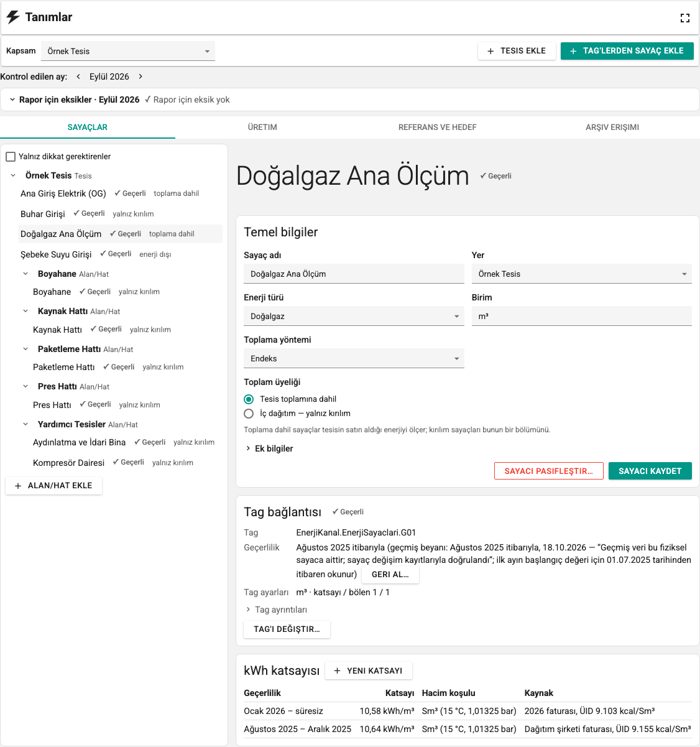Select Tesis toplamına dahil radio option
700x747 pixels.
[x=249, y=399]
